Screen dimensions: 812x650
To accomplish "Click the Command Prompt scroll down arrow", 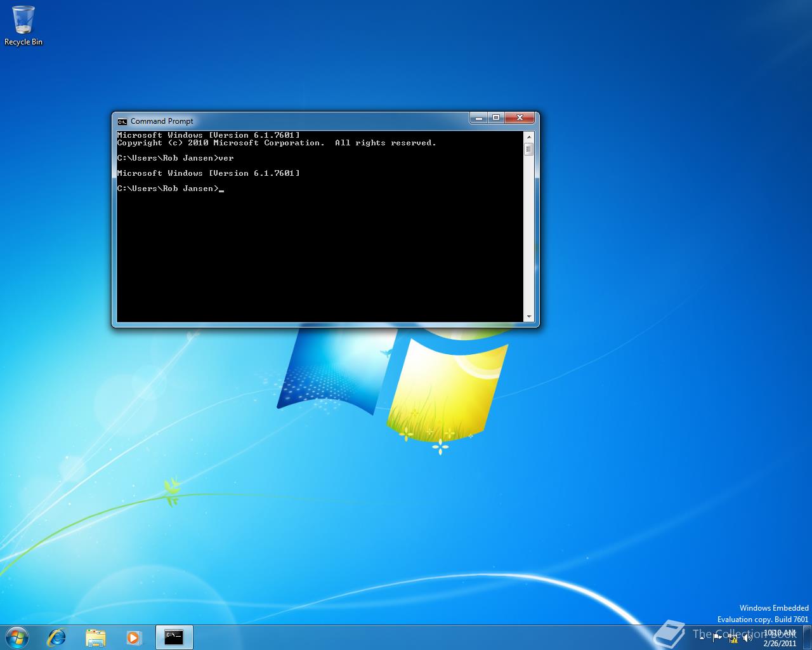I will point(529,317).
